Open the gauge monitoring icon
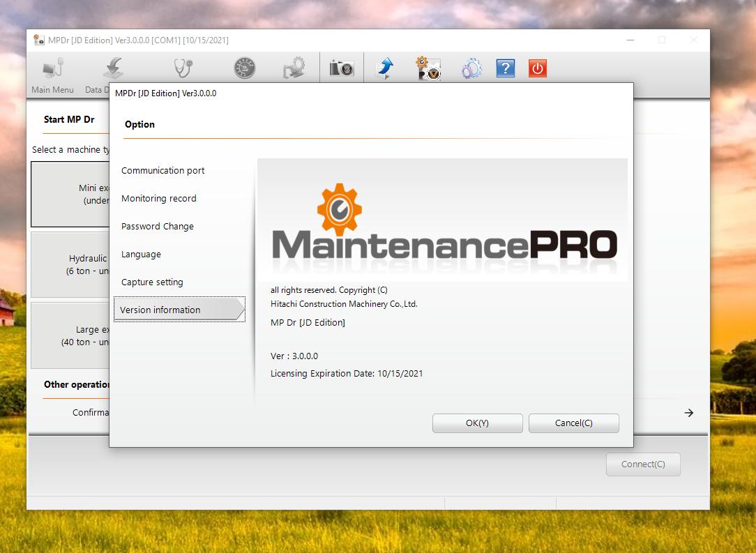This screenshot has height=553, width=756. point(245,68)
